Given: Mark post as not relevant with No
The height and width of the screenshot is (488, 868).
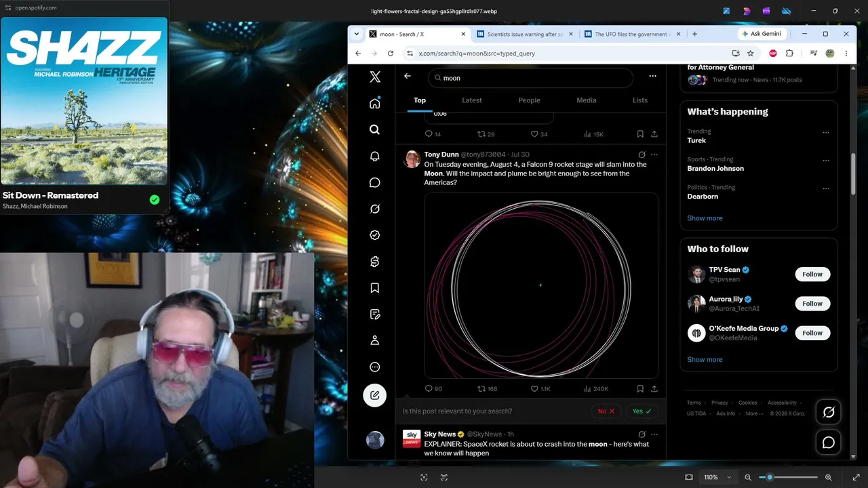Looking at the screenshot, I should click(x=606, y=411).
